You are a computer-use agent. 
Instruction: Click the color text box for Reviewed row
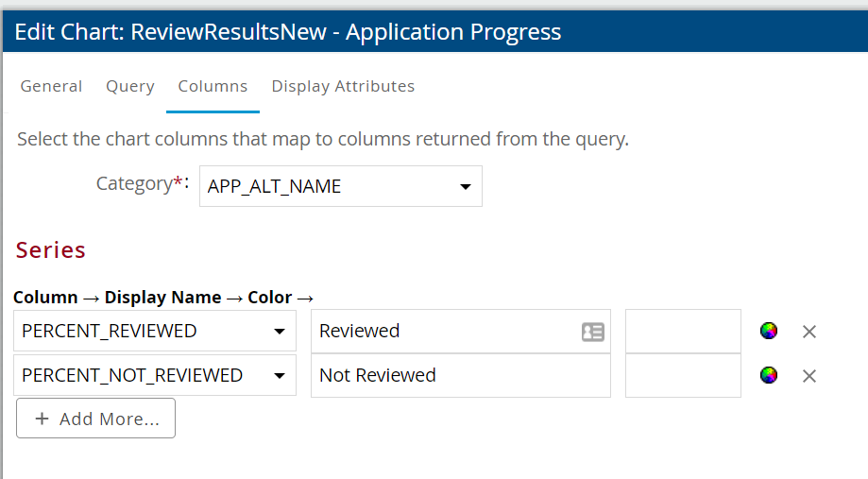pyautogui.click(x=683, y=331)
